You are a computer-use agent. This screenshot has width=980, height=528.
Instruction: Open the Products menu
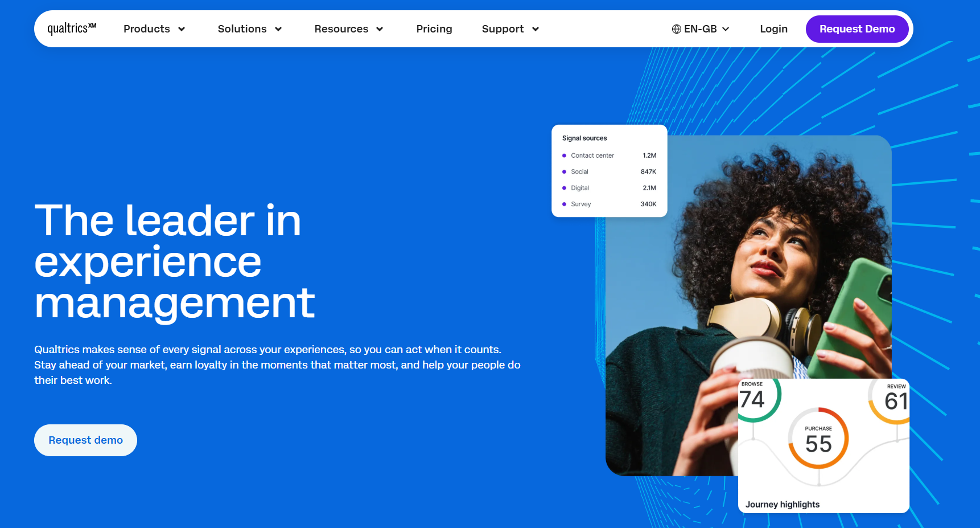click(x=147, y=29)
